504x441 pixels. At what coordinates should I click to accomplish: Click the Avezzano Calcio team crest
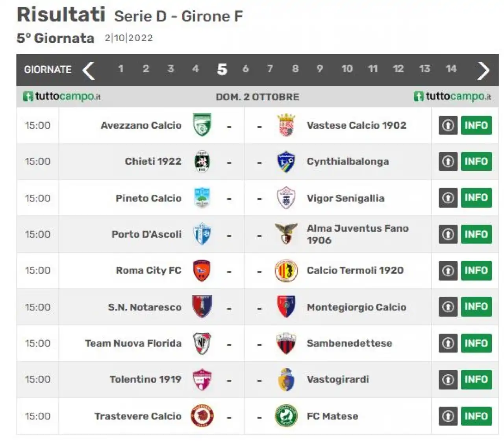click(x=202, y=125)
